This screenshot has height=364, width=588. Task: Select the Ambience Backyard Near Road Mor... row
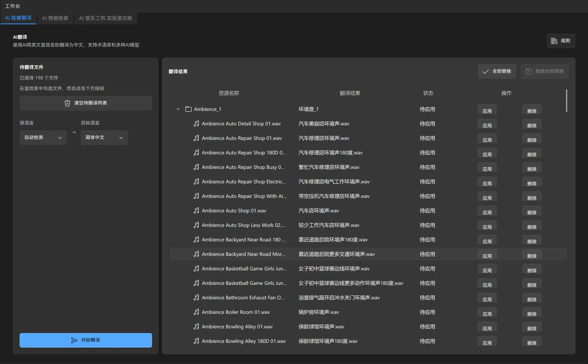pos(243,254)
